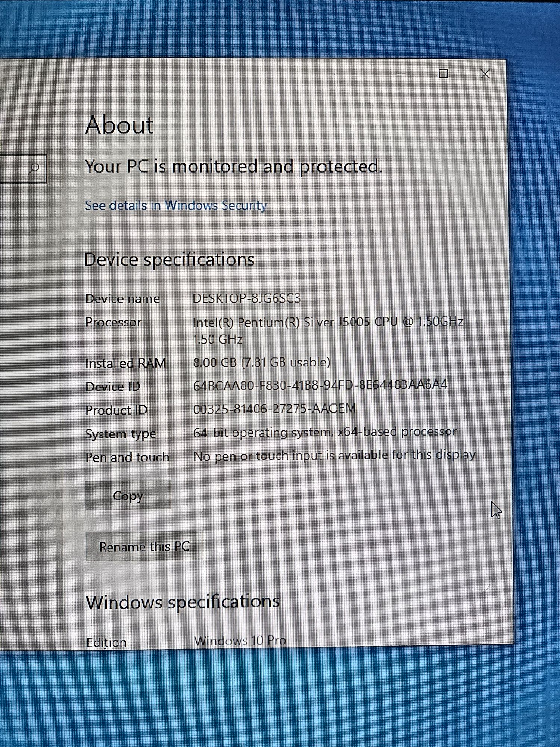
Task: Click the Windows specifications heading
Action: click(x=183, y=602)
